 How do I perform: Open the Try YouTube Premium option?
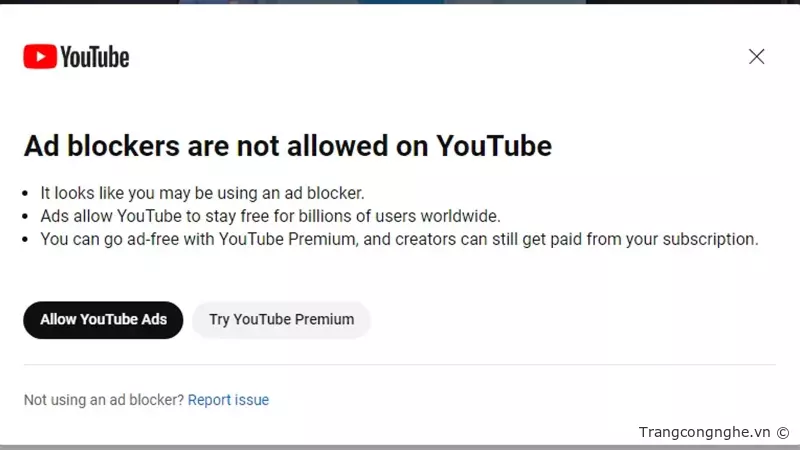[281, 320]
